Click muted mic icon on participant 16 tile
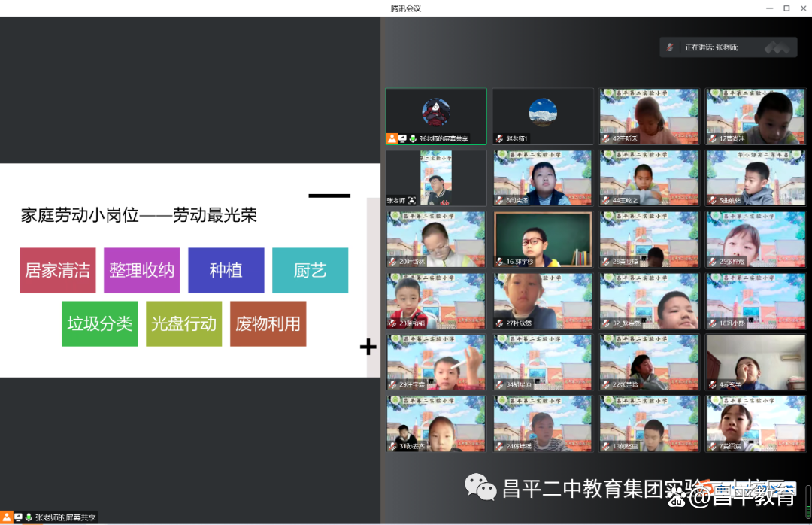This screenshot has width=812, height=525. pyautogui.click(x=499, y=262)
